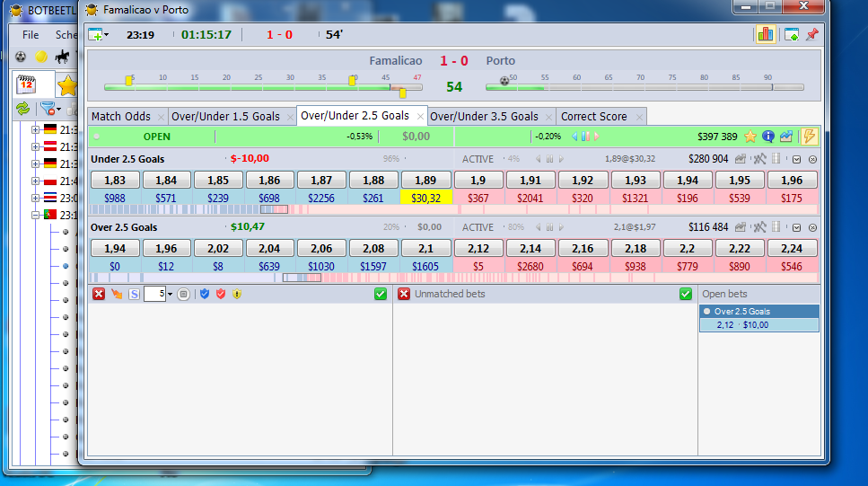Open the market chart icon in green bar
Screen dimensions: 868x486
(786, 137)
